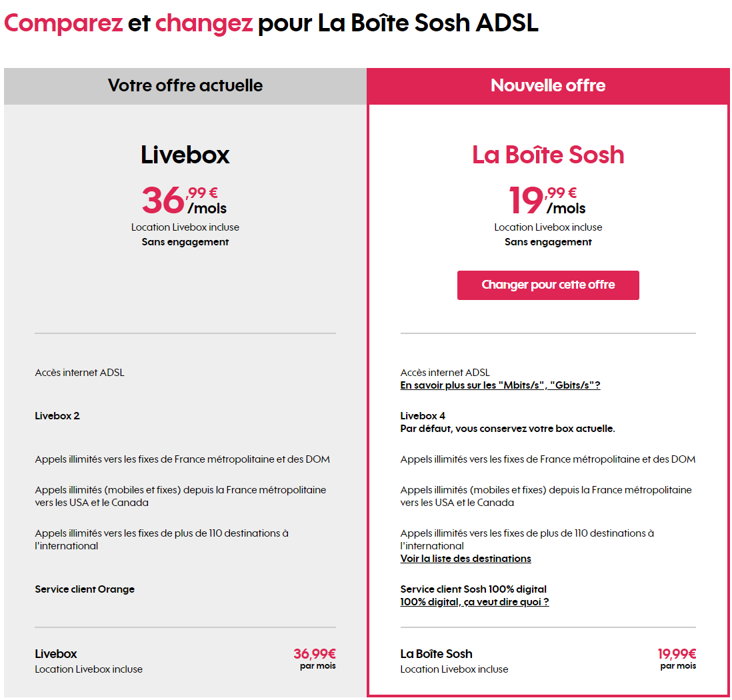This screenshot has height=700, width=732.
Task: Click "Service client Sosh 100% digital" text
Action: click(473, 589)
